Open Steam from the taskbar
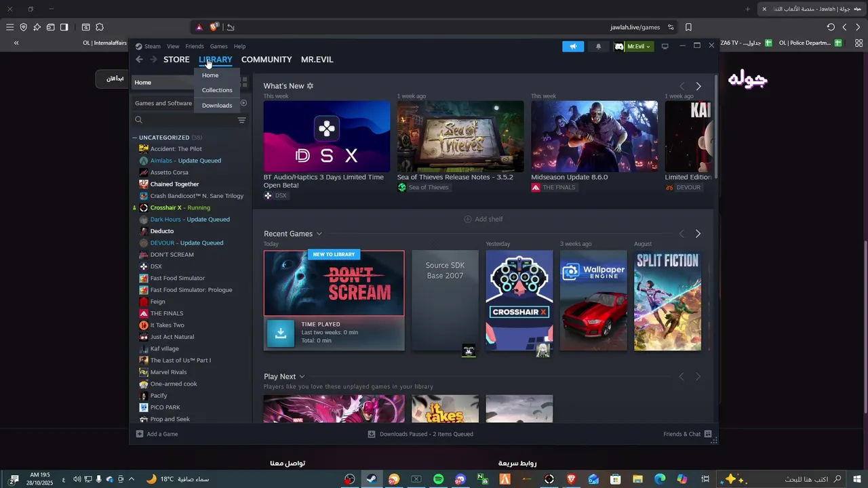This screenshot has width=868, height=488. 372,479
